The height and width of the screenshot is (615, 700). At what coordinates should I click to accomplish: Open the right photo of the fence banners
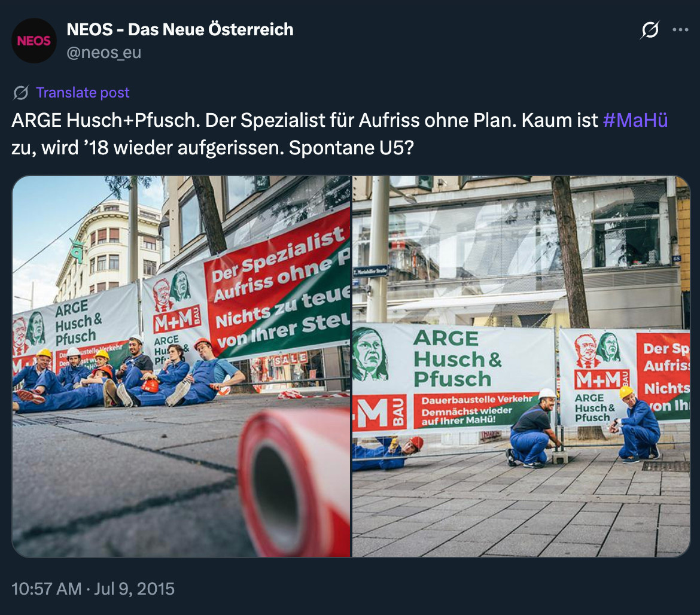click(x=521, y=366)
